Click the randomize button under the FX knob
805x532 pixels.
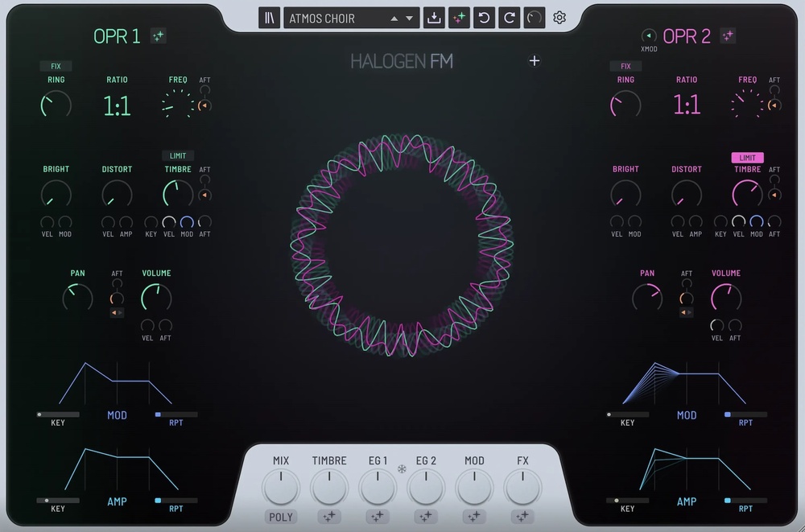click(x=522, y=517)
